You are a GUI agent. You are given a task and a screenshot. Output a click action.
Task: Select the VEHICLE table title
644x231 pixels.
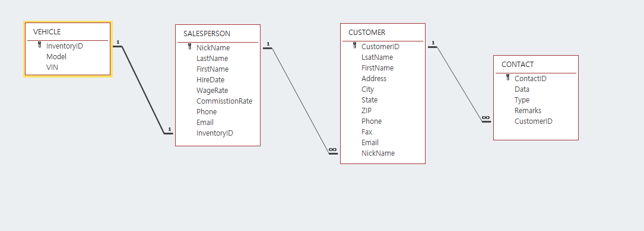click(x=47, y=32)
